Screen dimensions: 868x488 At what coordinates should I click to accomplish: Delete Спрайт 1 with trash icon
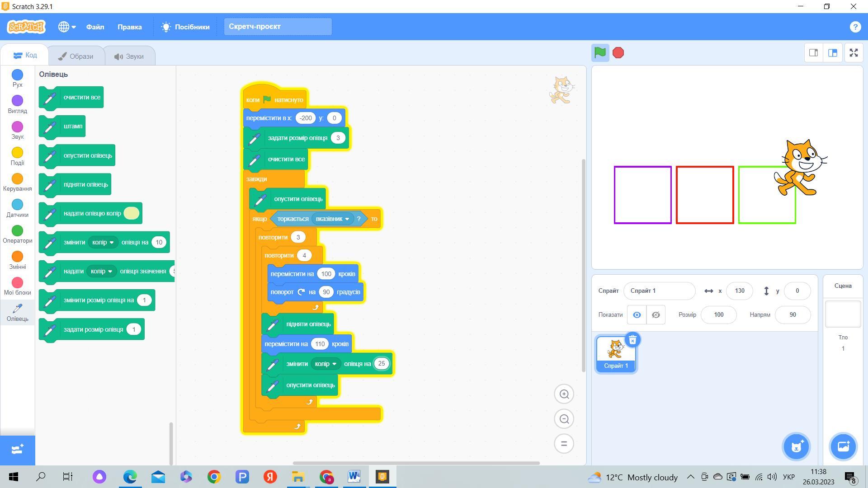point(632,340)
